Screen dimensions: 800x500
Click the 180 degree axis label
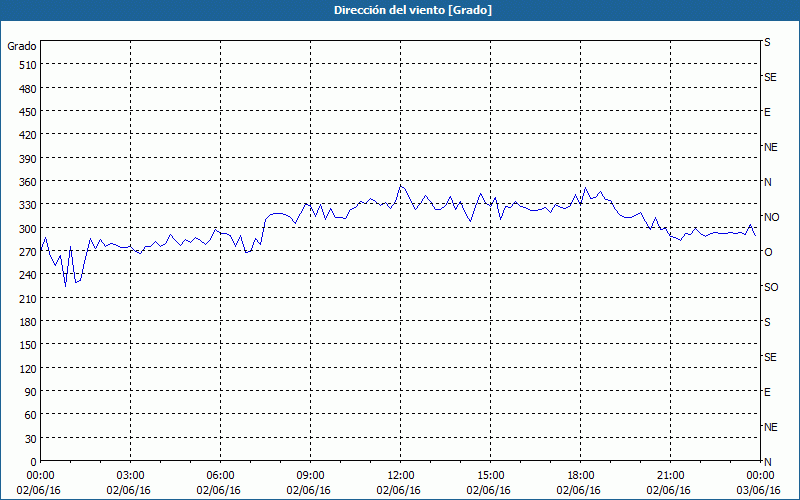[28, 322]
